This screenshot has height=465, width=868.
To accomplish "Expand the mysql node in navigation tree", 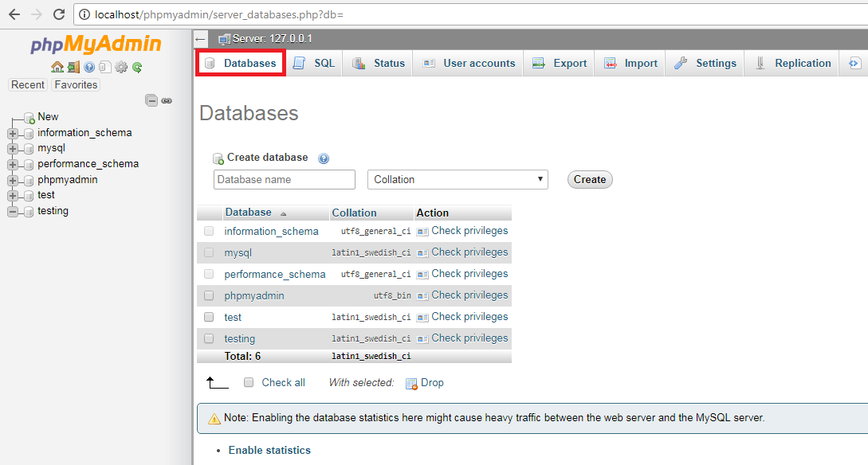I will (x=13, y=149).
